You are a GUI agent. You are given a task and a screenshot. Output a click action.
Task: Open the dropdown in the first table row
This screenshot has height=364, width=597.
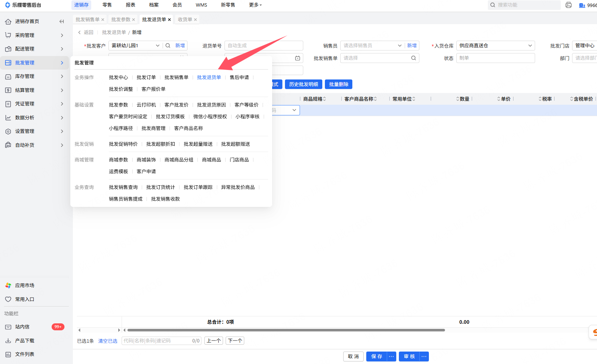[294, 110]
